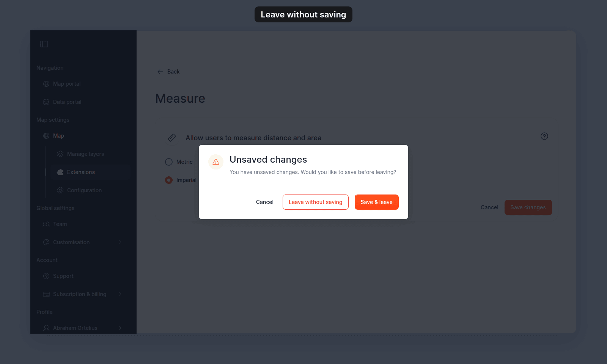Click the warning triangle icon in dialog
Screen dimensions: 607x364
coord(216,162)
